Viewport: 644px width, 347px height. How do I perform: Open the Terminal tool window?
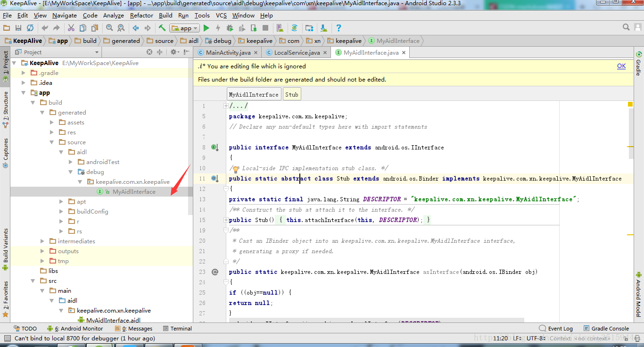pyautogui.click(x=177, y=329)
